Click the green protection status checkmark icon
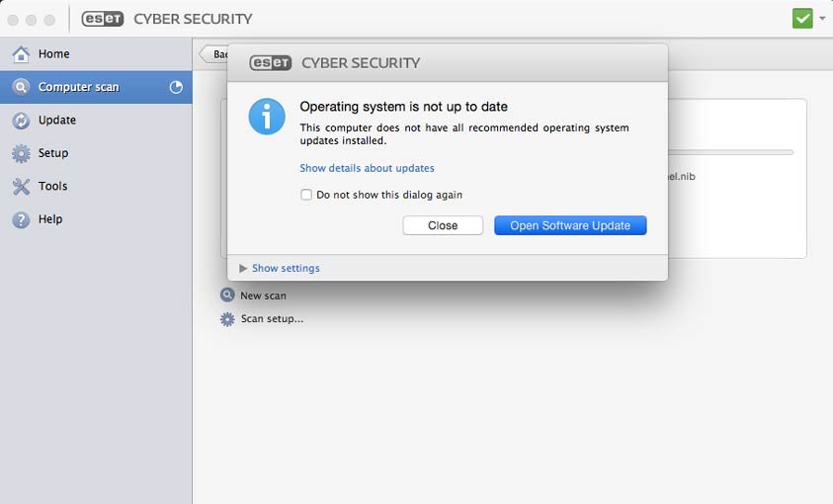 pos(802,19)
